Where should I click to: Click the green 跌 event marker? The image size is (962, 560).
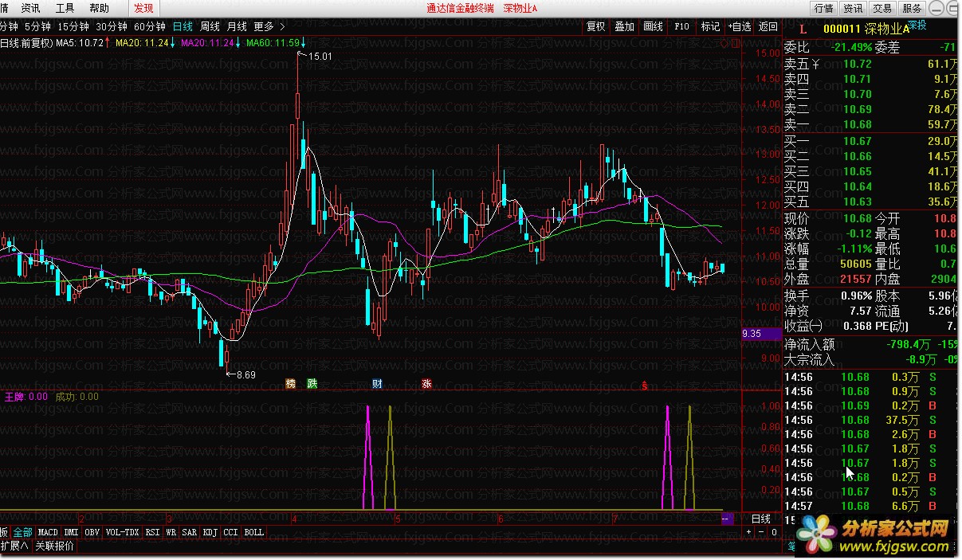click(312, 384)
